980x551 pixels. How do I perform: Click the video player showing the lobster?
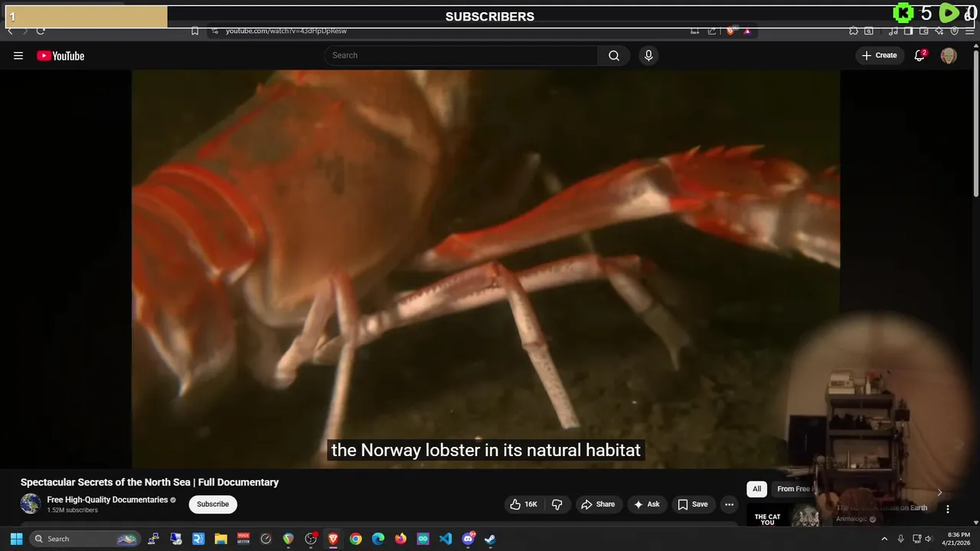point(485,268)
